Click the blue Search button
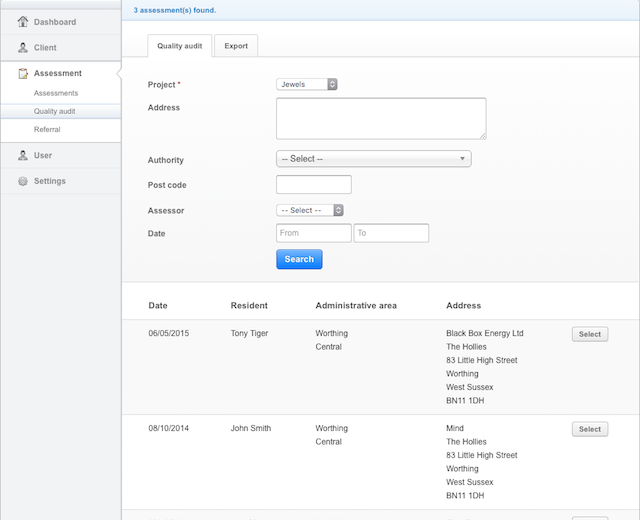Screen dimensions: 640x520 click(299, 259)
